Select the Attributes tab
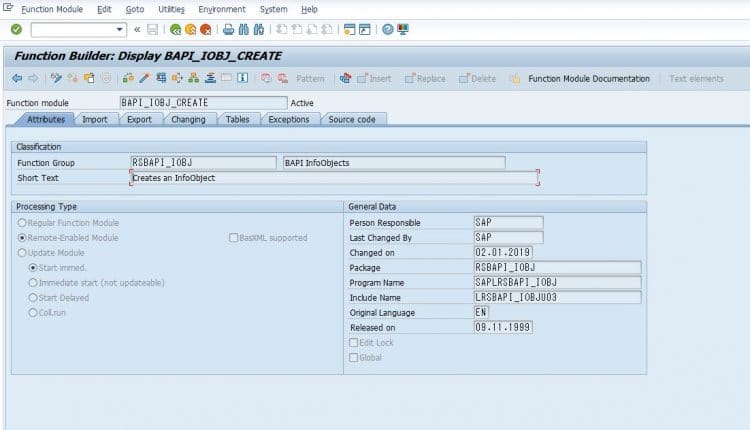Screen dimensions: 750x430 tap(46, 120)
